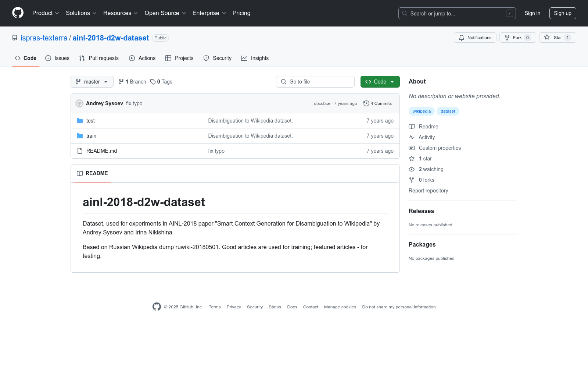Click the Go to file search field
The width and height of the screenshot is (588, 368).
coord(315,82)
